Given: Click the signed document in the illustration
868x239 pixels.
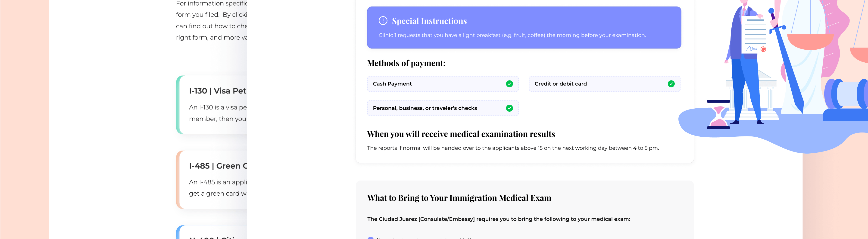Looking at the screenshot, I should [x=754, y=34].
